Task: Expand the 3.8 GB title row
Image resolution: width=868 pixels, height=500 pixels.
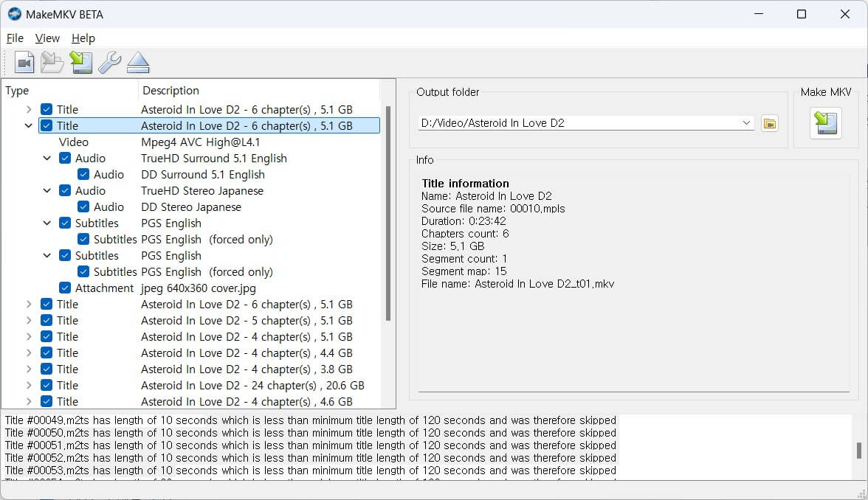Action: 28,369
